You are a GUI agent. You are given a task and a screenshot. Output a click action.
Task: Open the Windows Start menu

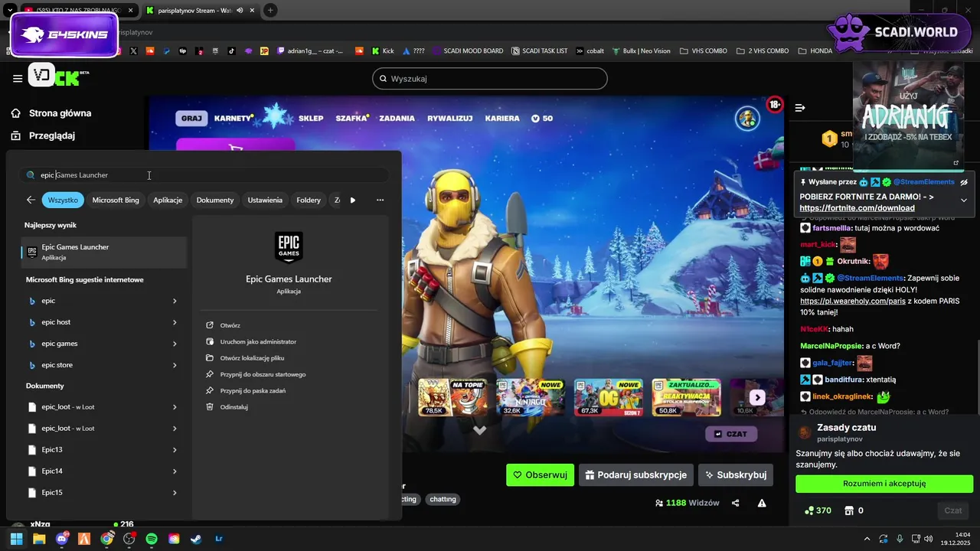[x=16, y=539]
